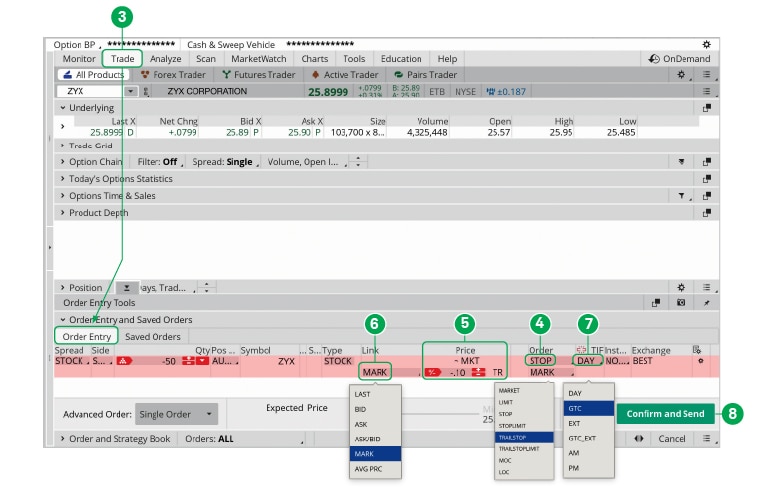The width and height of the screenshot is (780, 488).
Task: Open the MarketWatch tab
Action: tap(259, 59)
